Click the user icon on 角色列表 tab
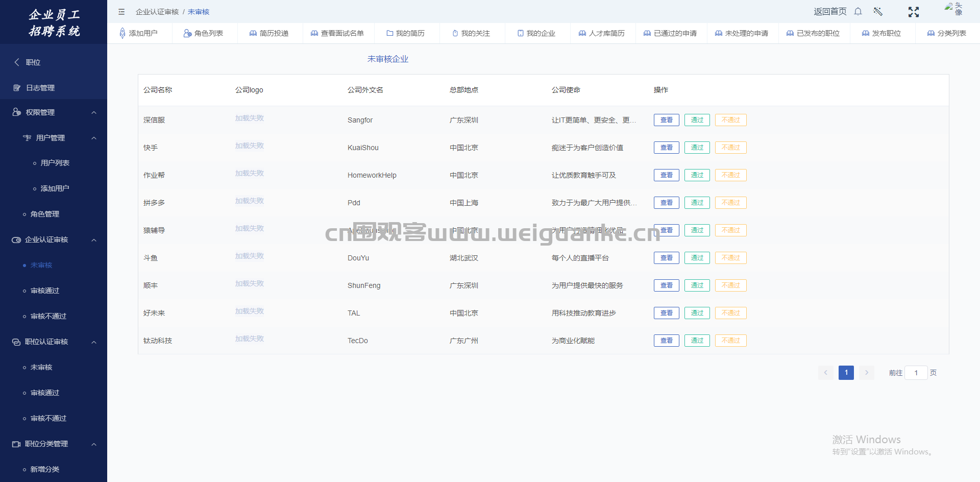Image resolution: width=980 pixels, height=482 pixels. tap(187, 33)
